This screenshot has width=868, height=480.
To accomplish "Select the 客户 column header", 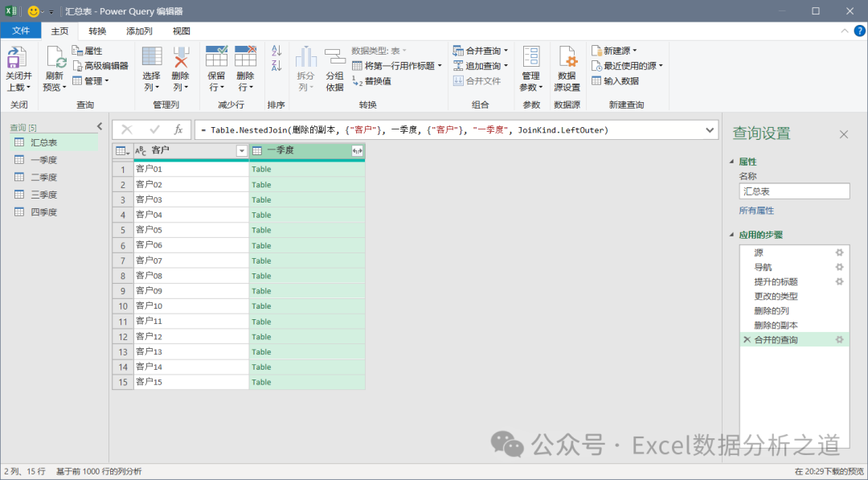I will point(191,150).
